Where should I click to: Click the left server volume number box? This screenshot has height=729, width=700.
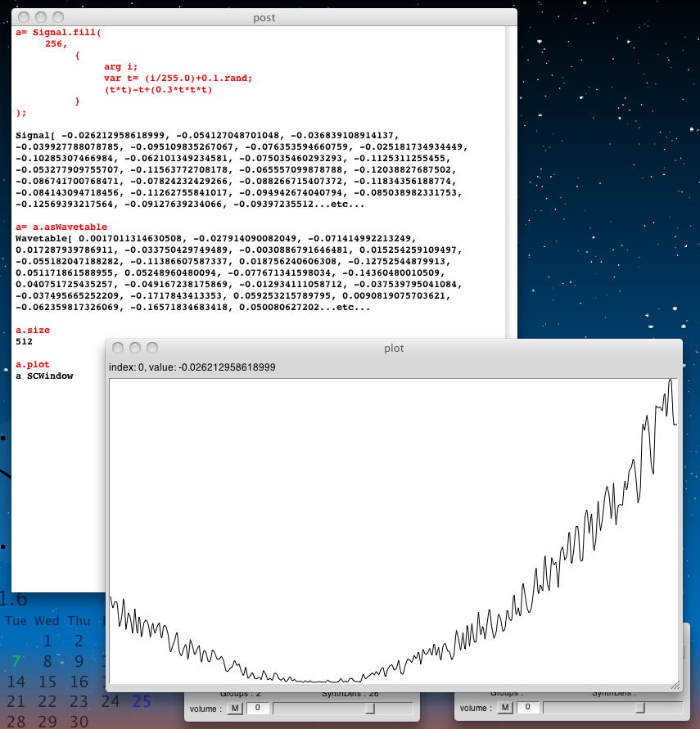[257, 708]
